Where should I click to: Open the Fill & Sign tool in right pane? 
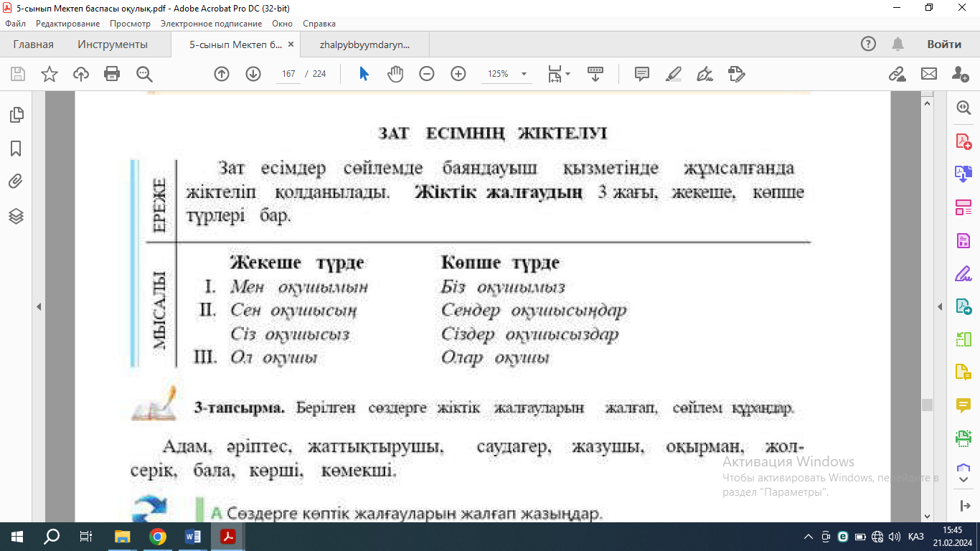pyautogui.click(x=963, y=274)
